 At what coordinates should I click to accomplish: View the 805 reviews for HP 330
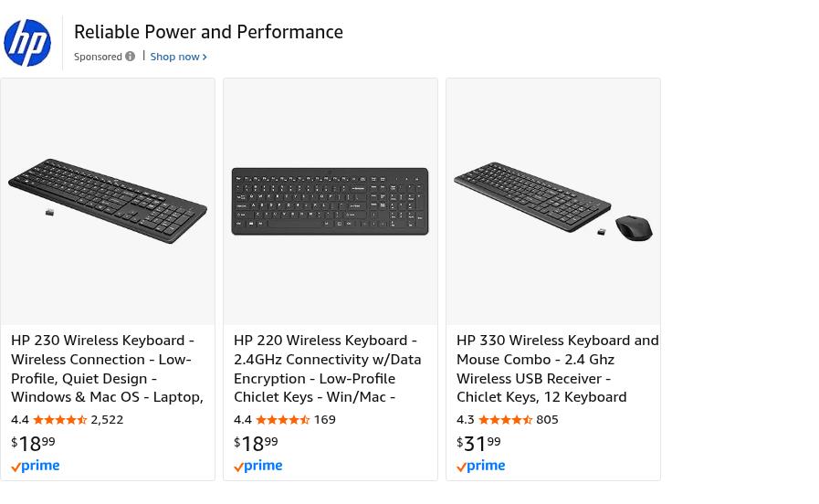(547, 420)
